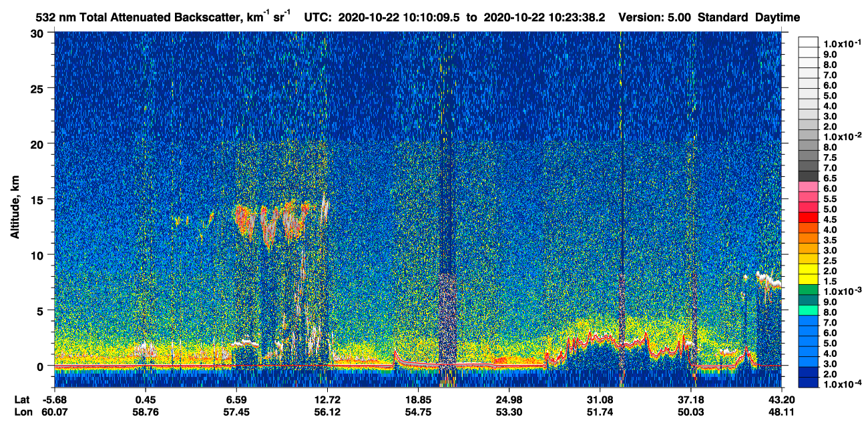Click the latitude value '18.85'
Image resolution: width=868 pixels, height=445 pixels.
[417, 400]
